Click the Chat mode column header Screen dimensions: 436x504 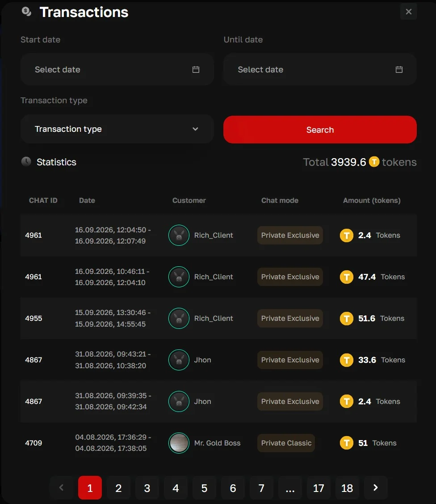coord(280,200)
